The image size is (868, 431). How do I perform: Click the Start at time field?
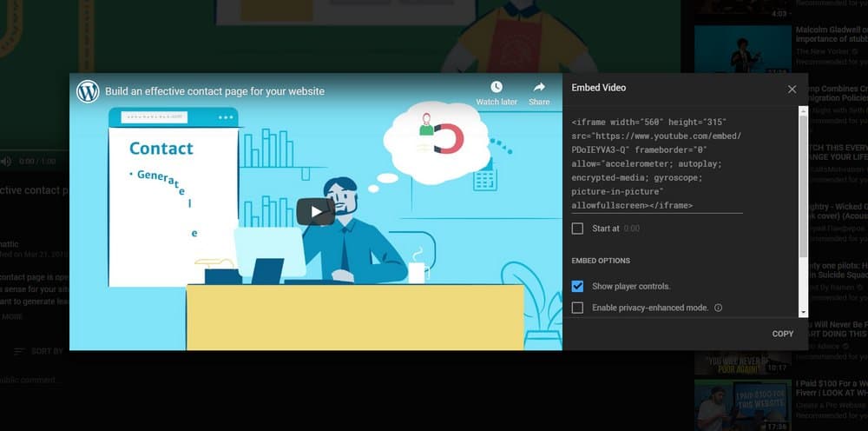[632, 229]
